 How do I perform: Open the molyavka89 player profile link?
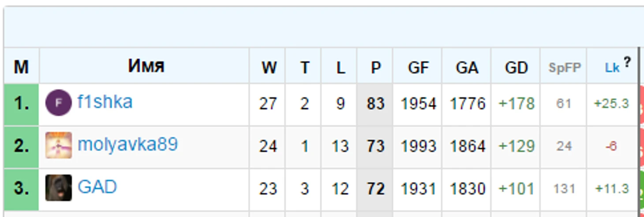click(128, 145)
